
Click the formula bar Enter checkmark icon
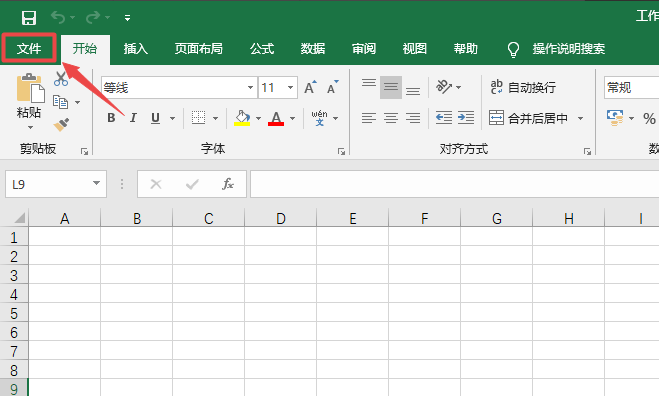(192, 184)
